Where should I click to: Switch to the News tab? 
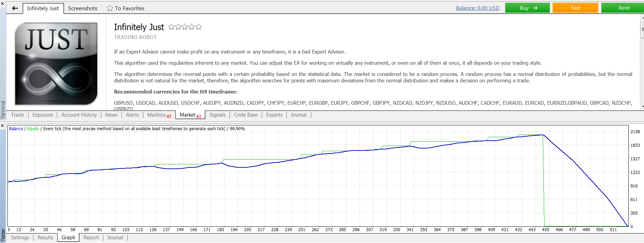111,115
